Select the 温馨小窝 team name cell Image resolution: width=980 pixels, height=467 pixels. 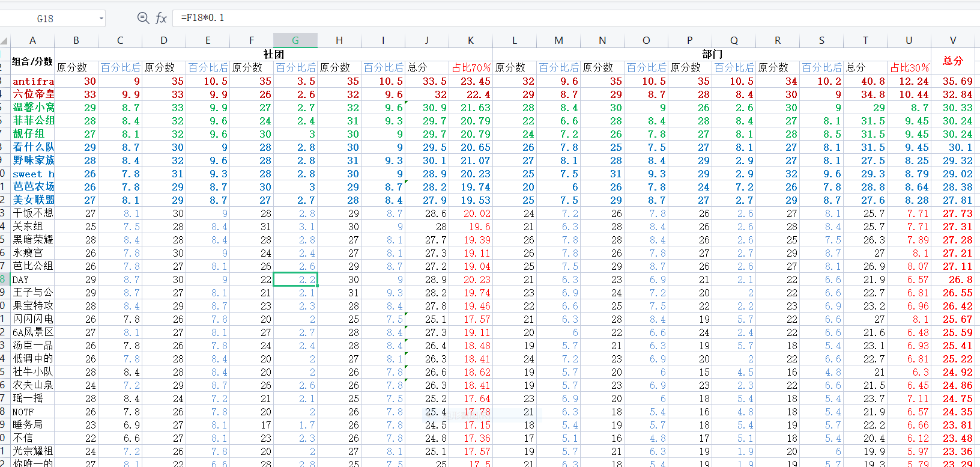[x=32, y=108]
